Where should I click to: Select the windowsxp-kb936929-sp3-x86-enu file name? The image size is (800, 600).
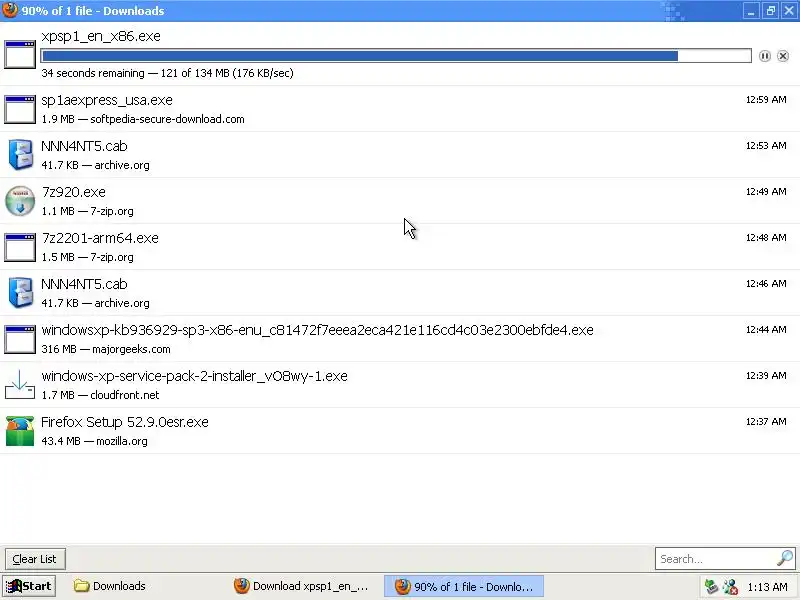(x=317, y=330)
